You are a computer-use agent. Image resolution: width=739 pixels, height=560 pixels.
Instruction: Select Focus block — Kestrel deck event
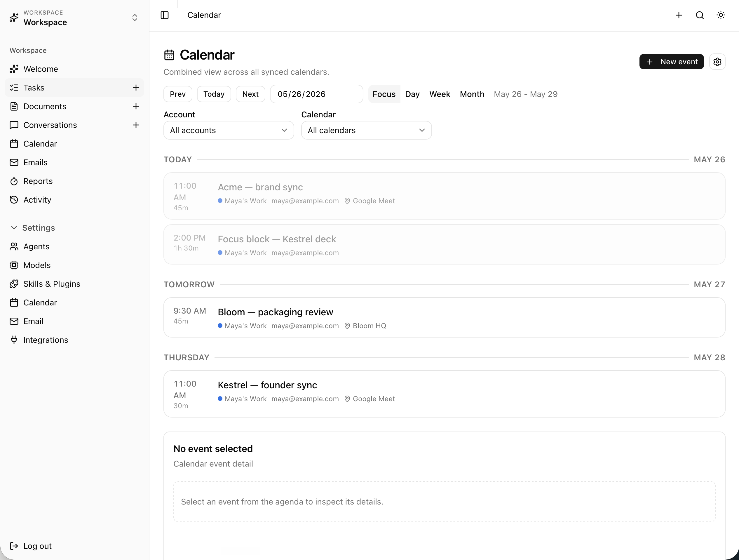tap(444, 245)
